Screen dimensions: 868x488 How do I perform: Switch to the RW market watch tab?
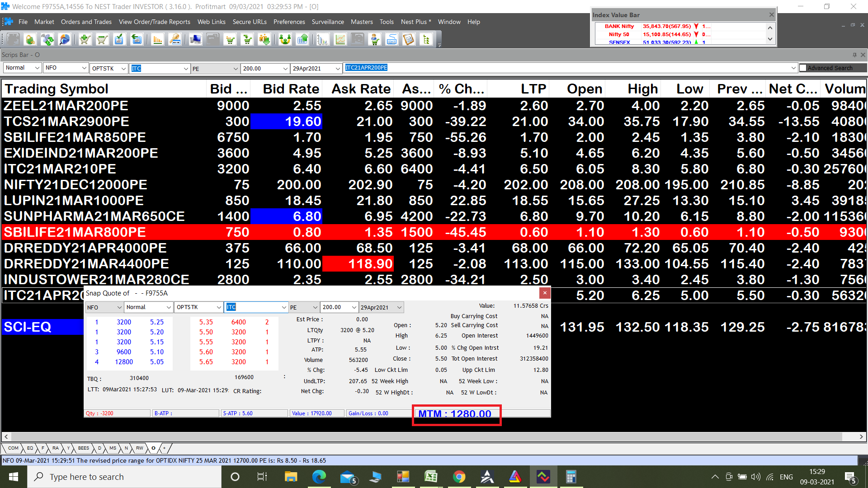pos(140,448)
